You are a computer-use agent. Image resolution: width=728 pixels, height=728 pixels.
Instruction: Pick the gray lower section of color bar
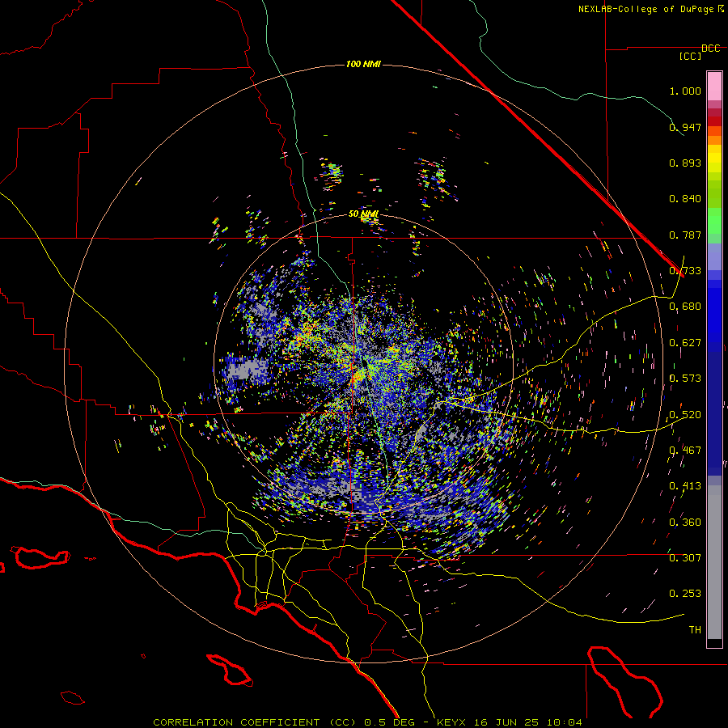pos(714,562)
